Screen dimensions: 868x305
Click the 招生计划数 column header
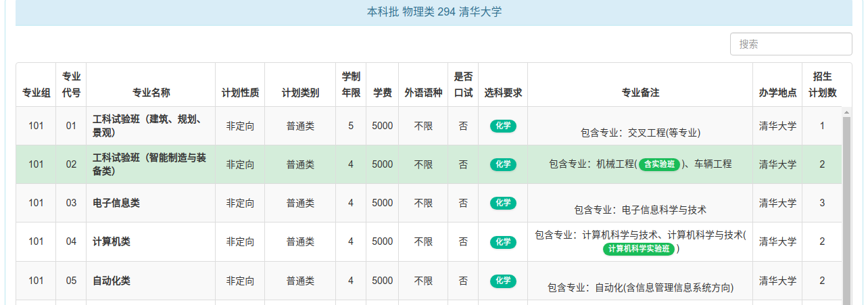point(823,85)
